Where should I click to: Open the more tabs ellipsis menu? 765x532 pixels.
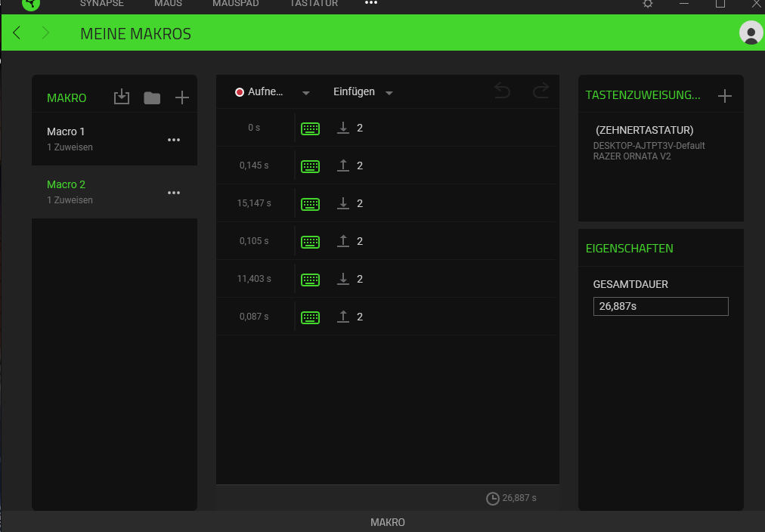[371, 3]
